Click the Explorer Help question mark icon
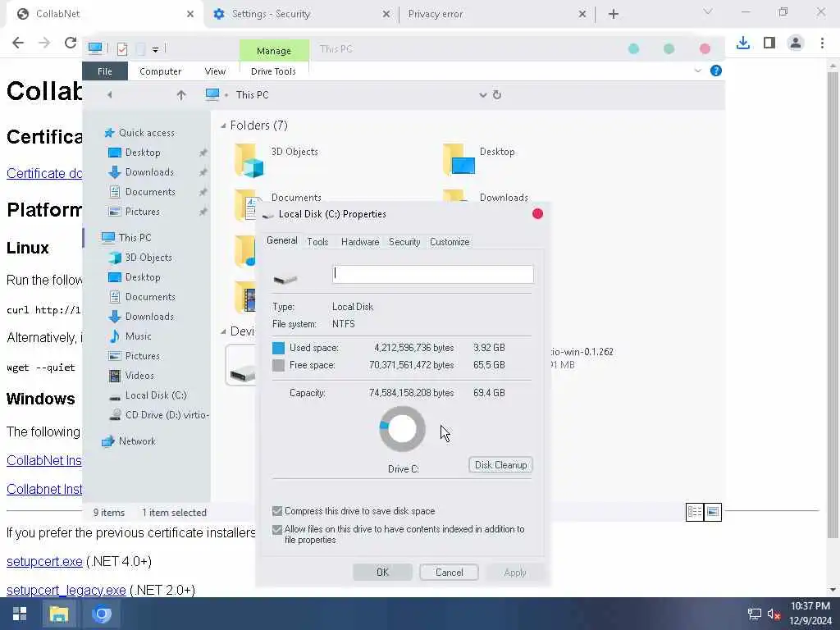This screenshot has width=840, height=630. 715,71
